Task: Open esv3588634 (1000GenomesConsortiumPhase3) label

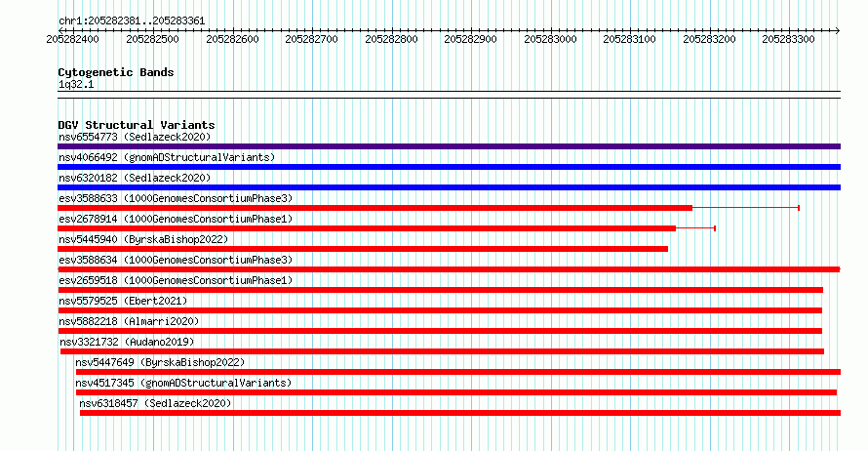Action: pyautogui.click(x=176, y=260)
